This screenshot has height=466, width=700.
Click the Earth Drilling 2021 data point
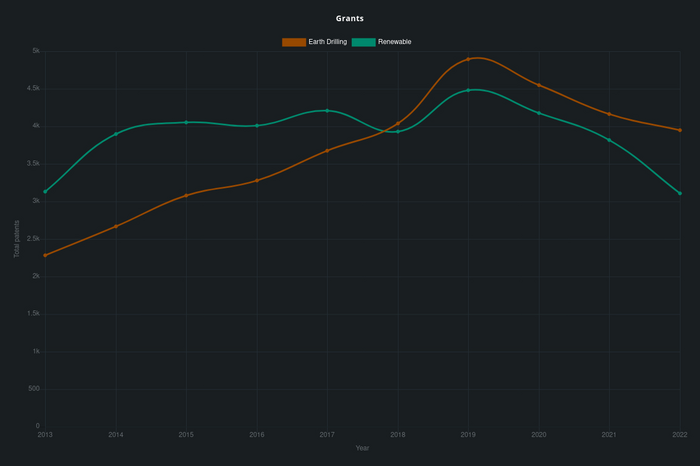coord(609,114)
